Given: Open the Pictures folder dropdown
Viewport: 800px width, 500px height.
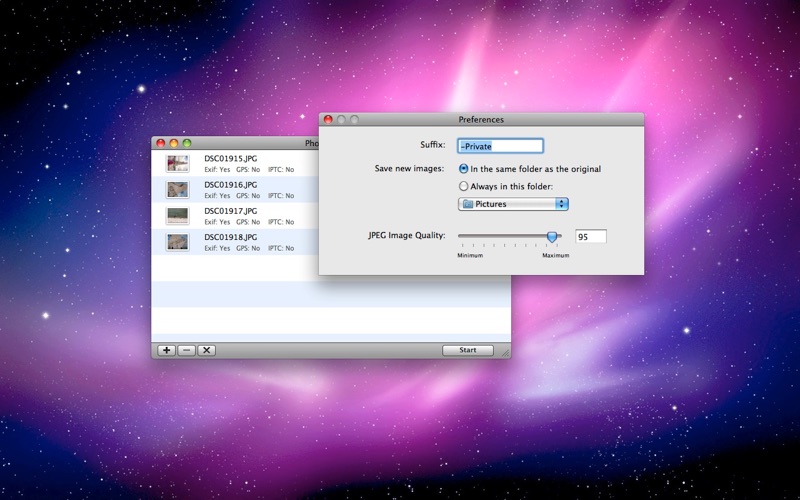Looking at the screenshot, I should click(x=513, y=204).
